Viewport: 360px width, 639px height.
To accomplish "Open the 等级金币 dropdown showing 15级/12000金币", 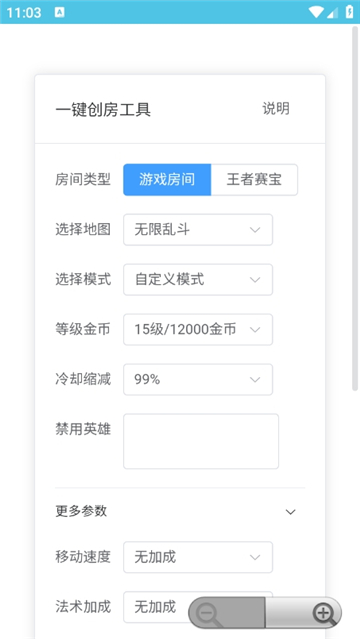I will [x=198, y=329].
